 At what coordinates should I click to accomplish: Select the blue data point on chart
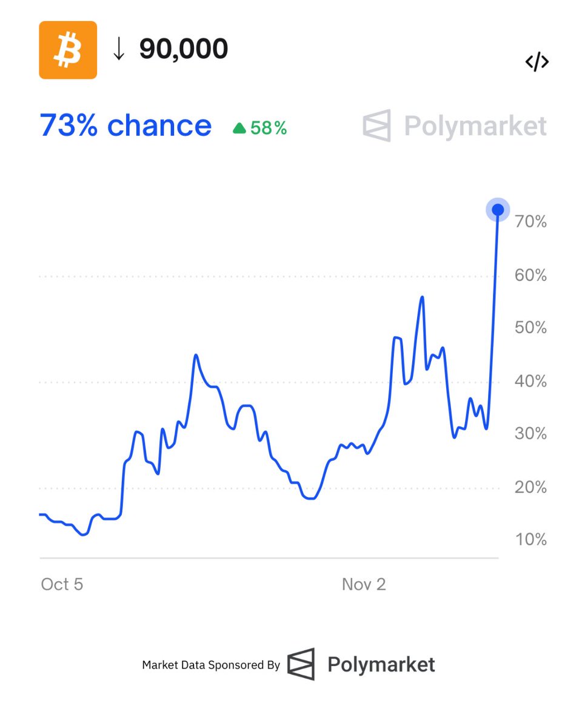pyautogui.click(x=498, y=210)
